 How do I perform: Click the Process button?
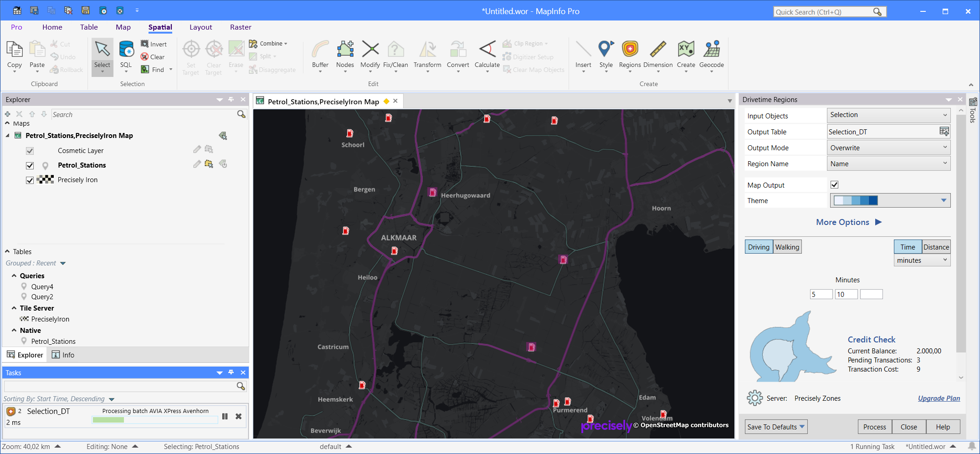[875, 427]
